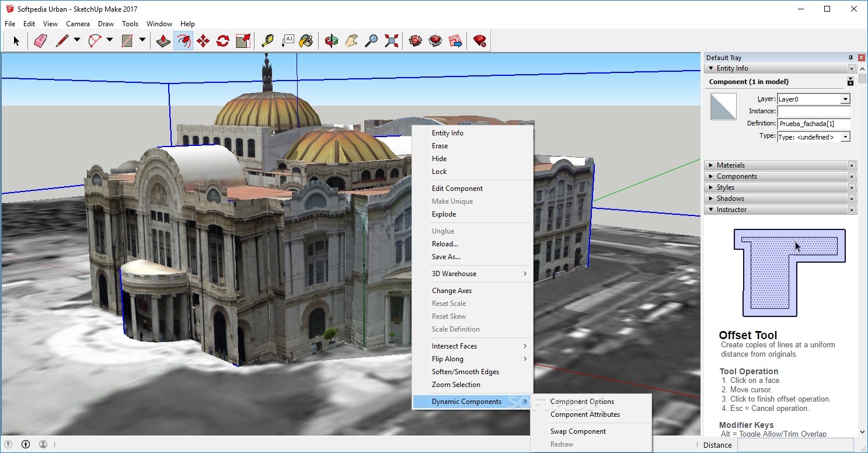The width and height of the screenshot is (868, 453).
Task: Expand the Components panel
Action: click(x=711, y=176)
